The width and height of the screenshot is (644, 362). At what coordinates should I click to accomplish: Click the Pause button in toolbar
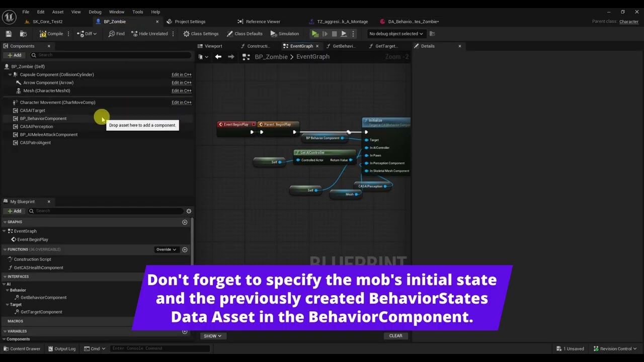(x=325, y=34)
